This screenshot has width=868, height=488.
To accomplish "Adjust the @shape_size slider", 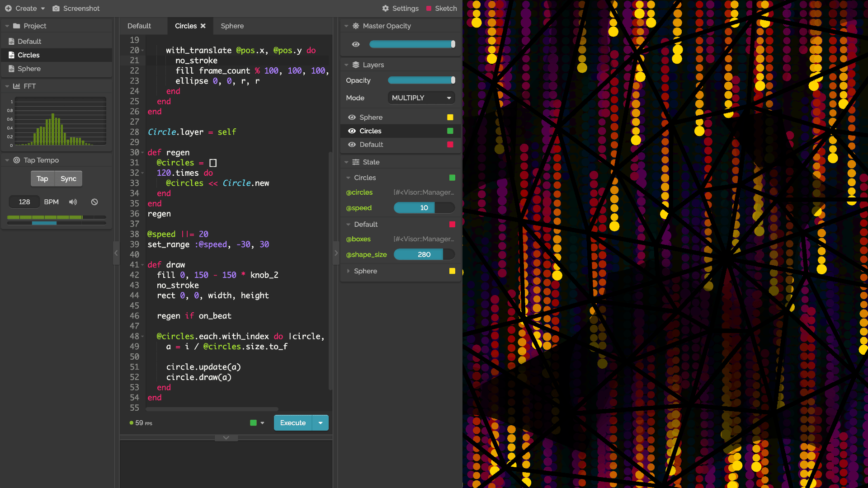I will pos(424,254).
